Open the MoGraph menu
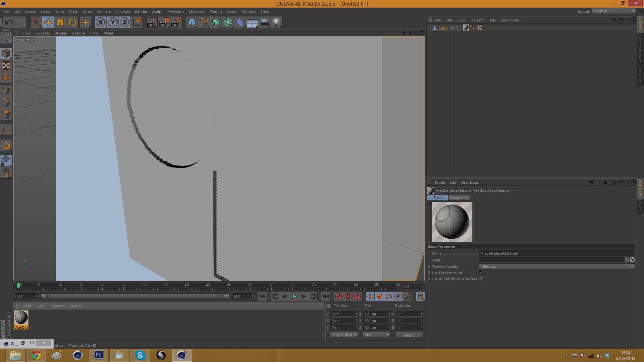 pyautogui.click(x=175, y=11)
